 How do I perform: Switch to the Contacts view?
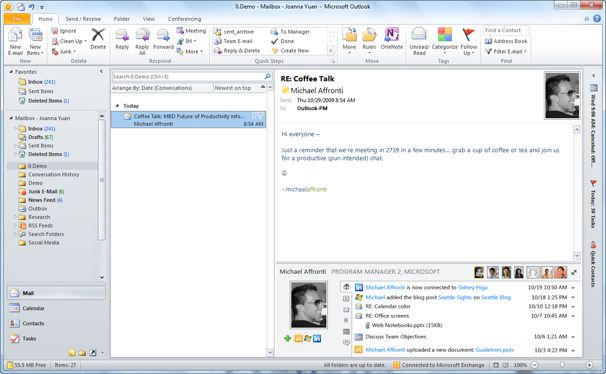click(56, 323)
